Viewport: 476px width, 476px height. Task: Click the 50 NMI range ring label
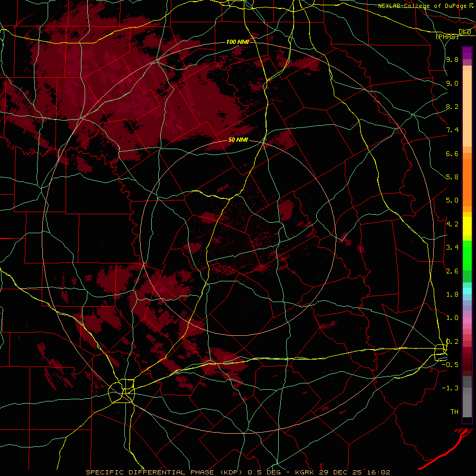(238, 140)
